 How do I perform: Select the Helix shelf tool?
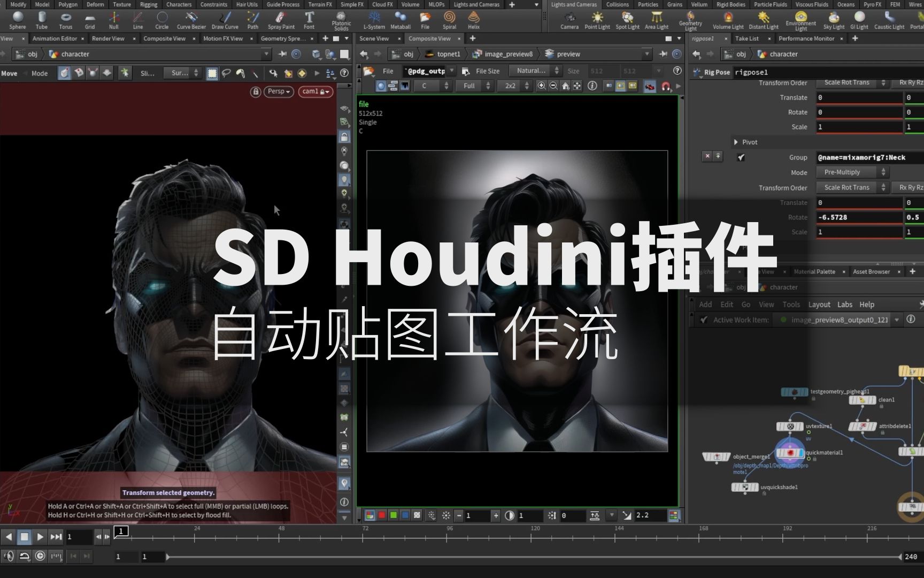473,20
